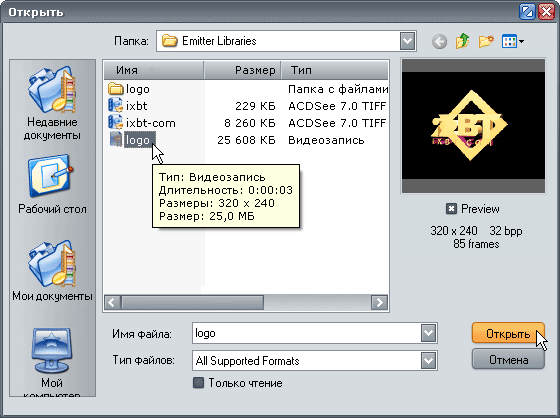
Task: Expand the Тип файлов dropdown arrow
Action: click(429, 360)
